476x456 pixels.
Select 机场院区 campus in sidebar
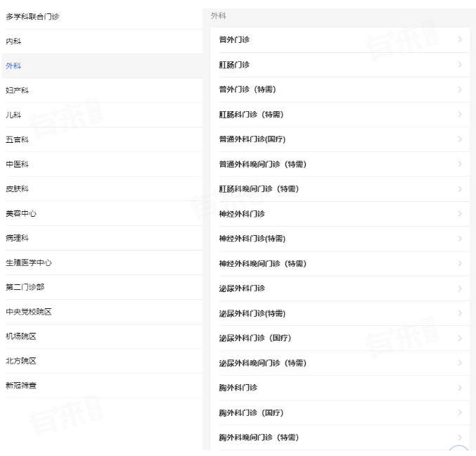click(21, 336)
